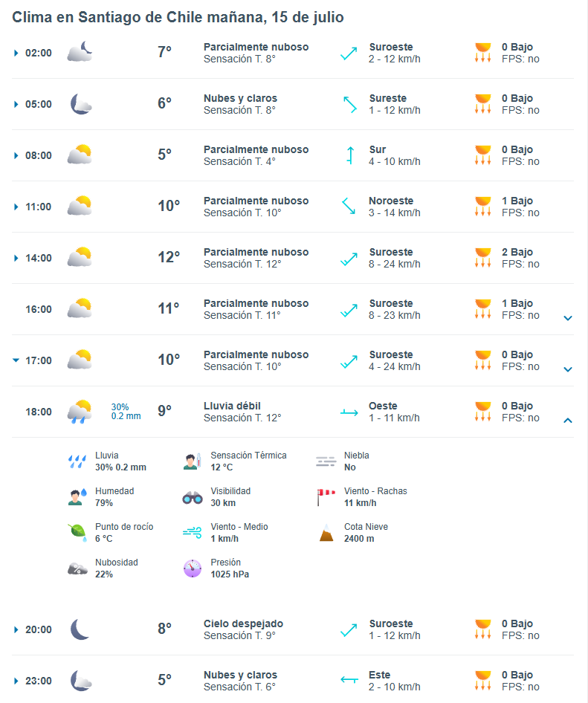Expand the 02:00 forecast row
This screenshot has width=588, height=703.
click(x=16, y=53)
